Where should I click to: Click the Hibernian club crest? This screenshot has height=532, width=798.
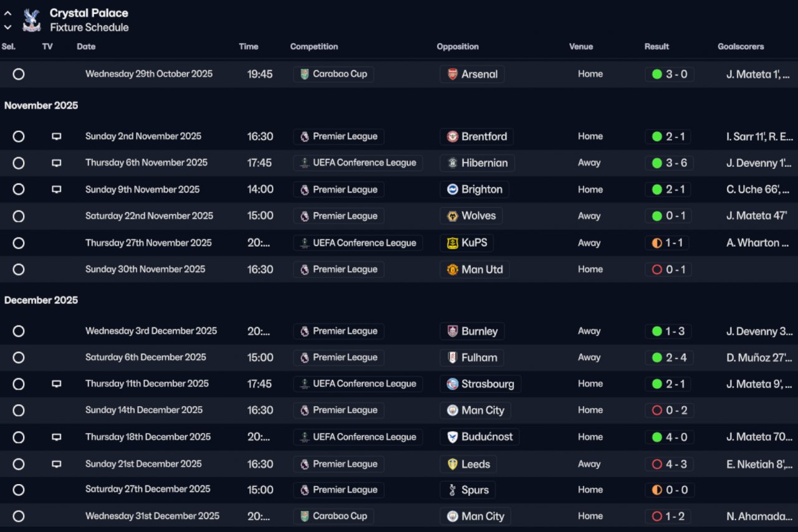coord(453,163)
